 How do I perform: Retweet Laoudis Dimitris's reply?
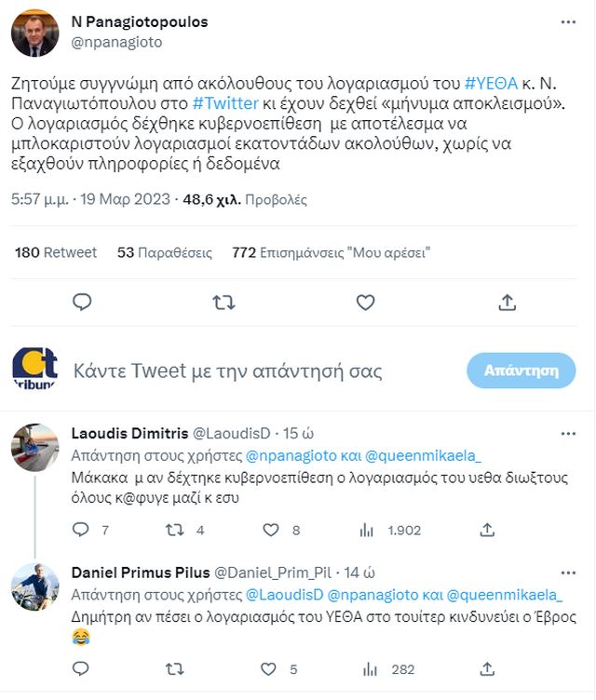[x=173, y=530]
